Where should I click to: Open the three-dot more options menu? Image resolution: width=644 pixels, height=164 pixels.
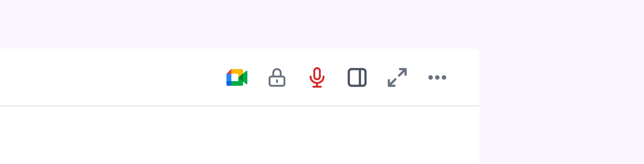point(437,77)
